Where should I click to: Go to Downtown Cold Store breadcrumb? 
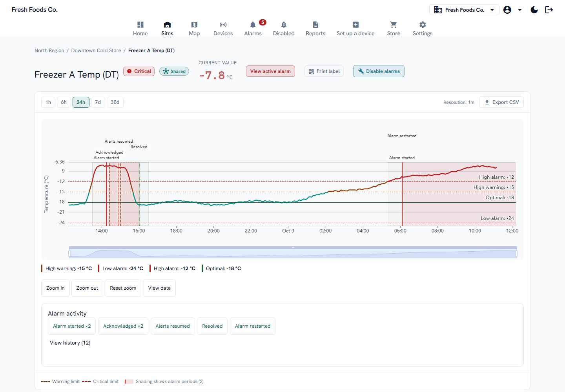96,51
